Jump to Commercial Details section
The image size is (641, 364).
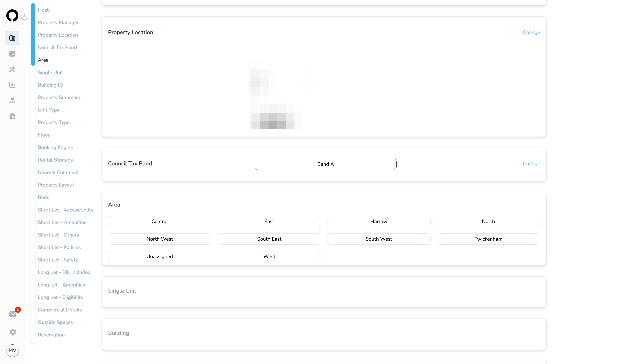click(x=60, y=310)
